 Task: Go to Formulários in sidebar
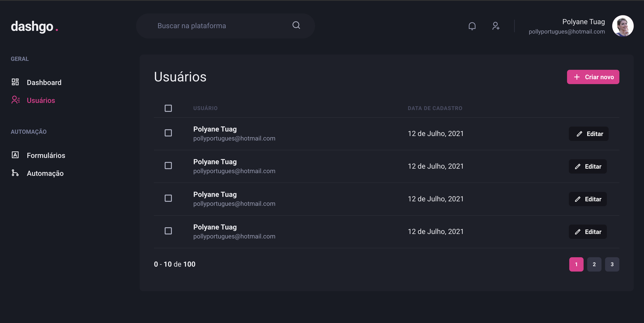tap(46, 155)
